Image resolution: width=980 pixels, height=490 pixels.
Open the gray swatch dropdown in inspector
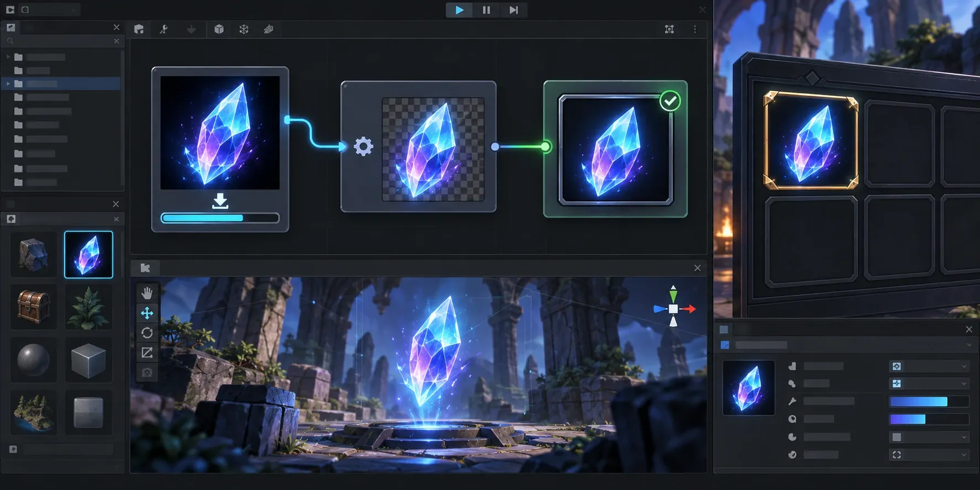point(929,437)
